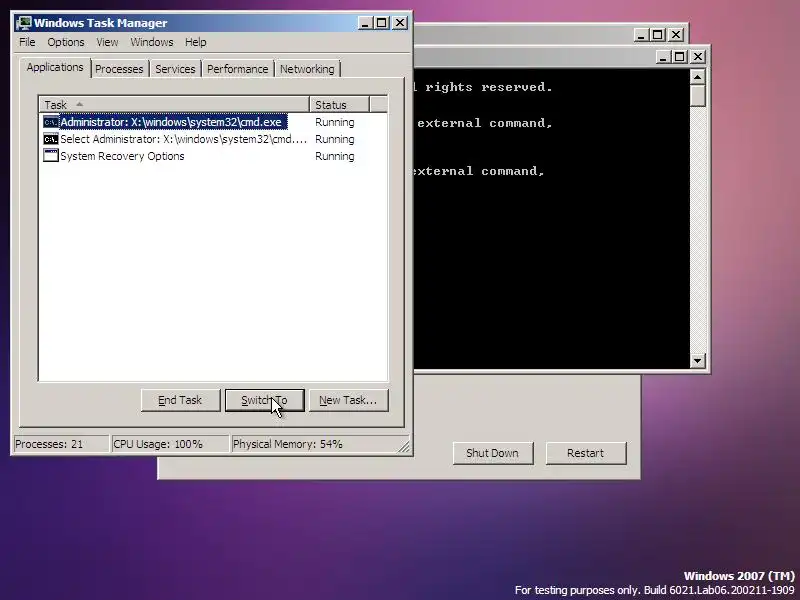
Task: Open the File menu
Action: coord(27,42)
